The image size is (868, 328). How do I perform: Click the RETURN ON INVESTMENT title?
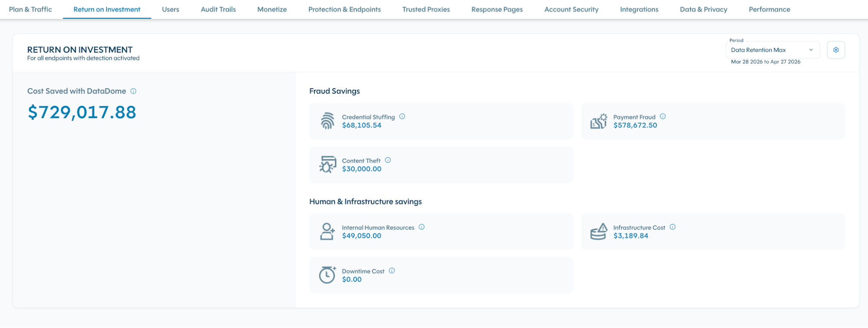(80, 49)
